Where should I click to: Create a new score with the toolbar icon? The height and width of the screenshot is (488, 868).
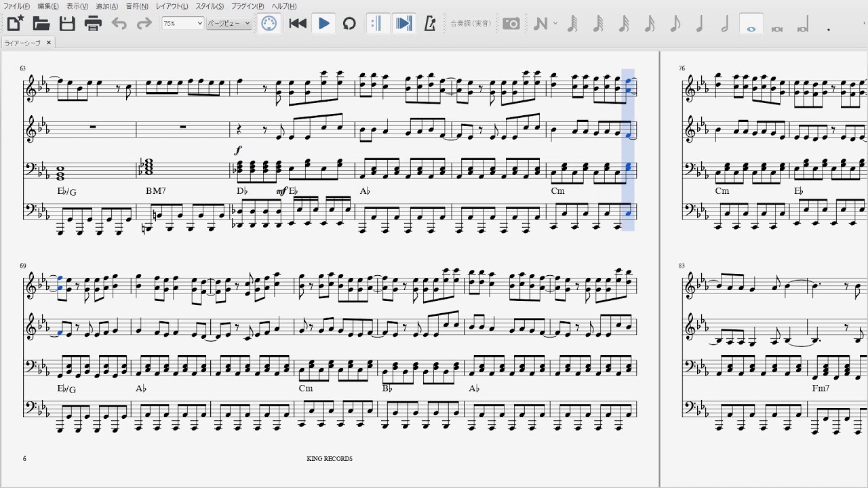pyautogui.click(x=15, y=24)
